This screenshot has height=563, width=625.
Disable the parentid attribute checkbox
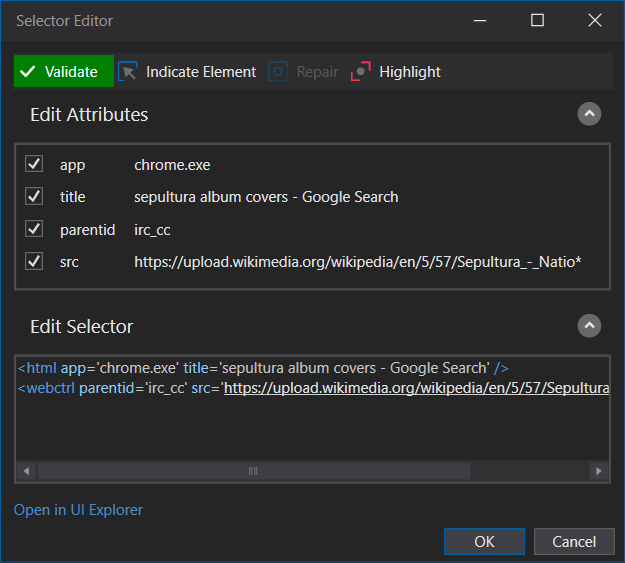pos(34,229)
